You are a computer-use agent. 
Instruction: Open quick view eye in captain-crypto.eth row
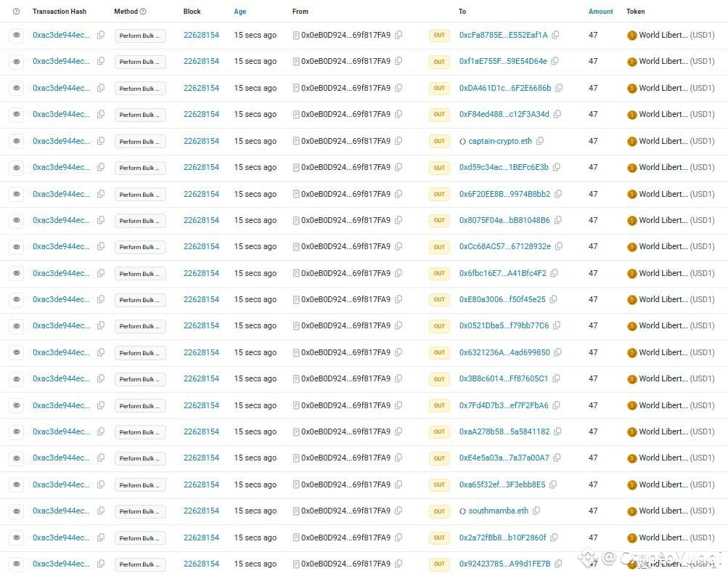coord(16,141)
